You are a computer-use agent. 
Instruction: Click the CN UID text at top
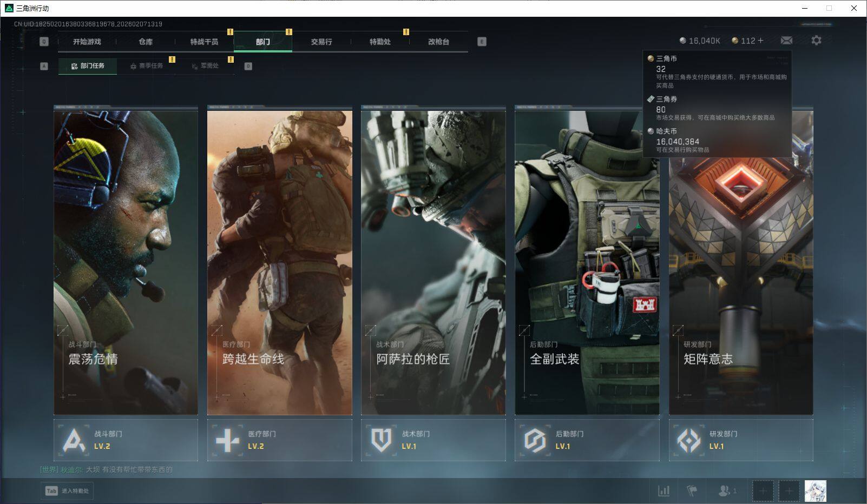88,24
